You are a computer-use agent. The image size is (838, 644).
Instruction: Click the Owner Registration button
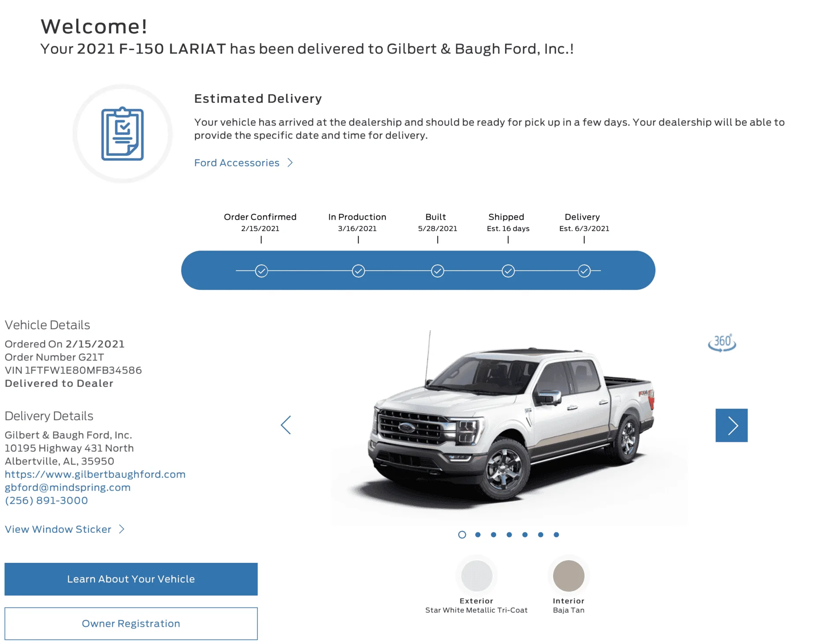131,623
